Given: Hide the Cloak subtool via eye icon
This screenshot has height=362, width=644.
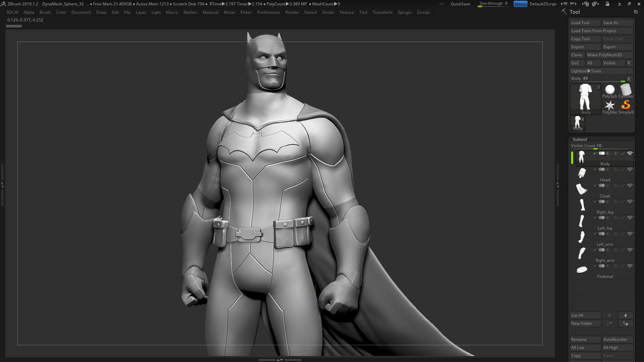Looking at the screenshot, I should (x=630, y=185).
